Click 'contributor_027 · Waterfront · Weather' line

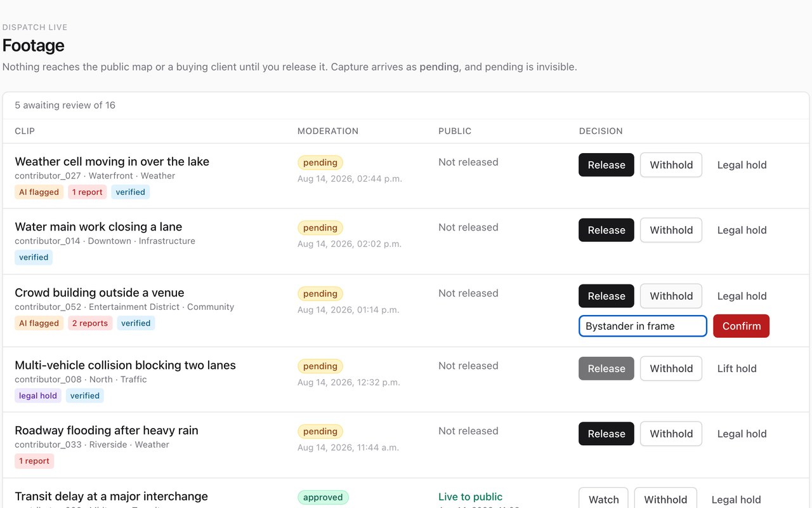coord(95,176)
